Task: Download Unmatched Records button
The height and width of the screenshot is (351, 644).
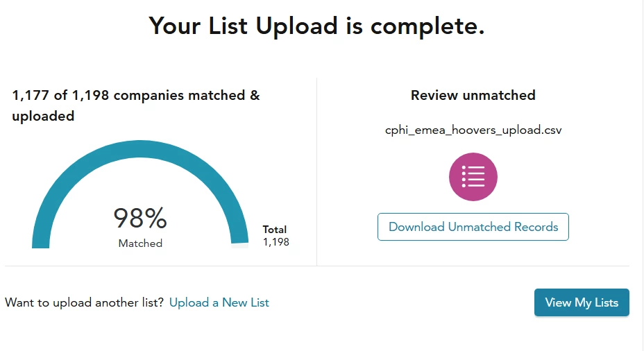Action: point(473,227)
